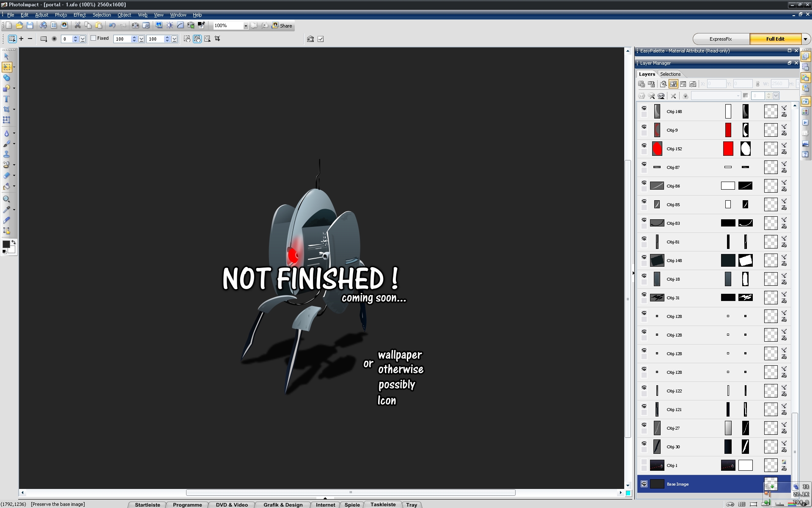This screenshot has height=508, width=812.
Task: Enable the Fixed checkbox
Action: pyautogui.click(x=93, y=38)
